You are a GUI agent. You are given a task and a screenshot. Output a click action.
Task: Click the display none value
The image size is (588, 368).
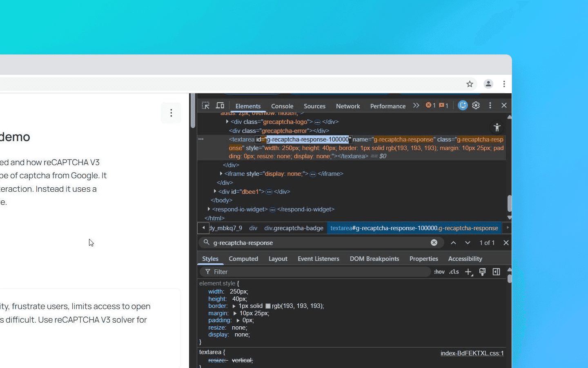(242, 334)
